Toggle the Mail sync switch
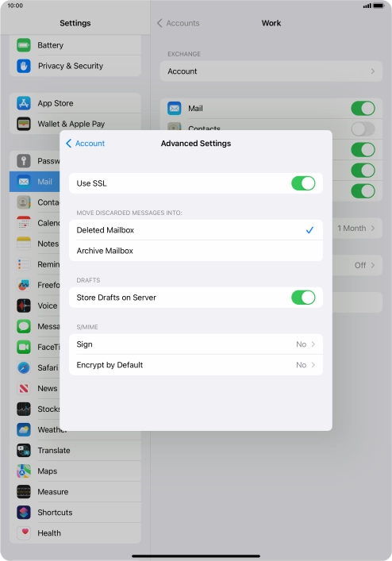 363,108
